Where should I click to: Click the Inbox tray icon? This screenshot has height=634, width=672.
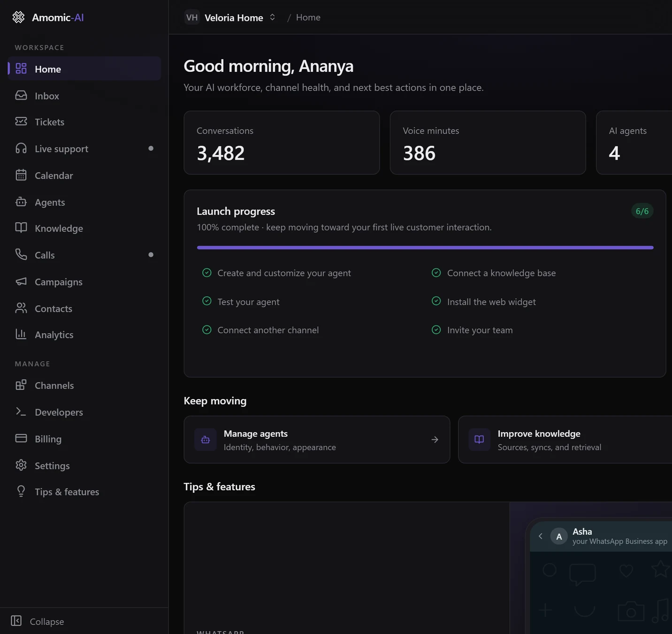point(21,95)
